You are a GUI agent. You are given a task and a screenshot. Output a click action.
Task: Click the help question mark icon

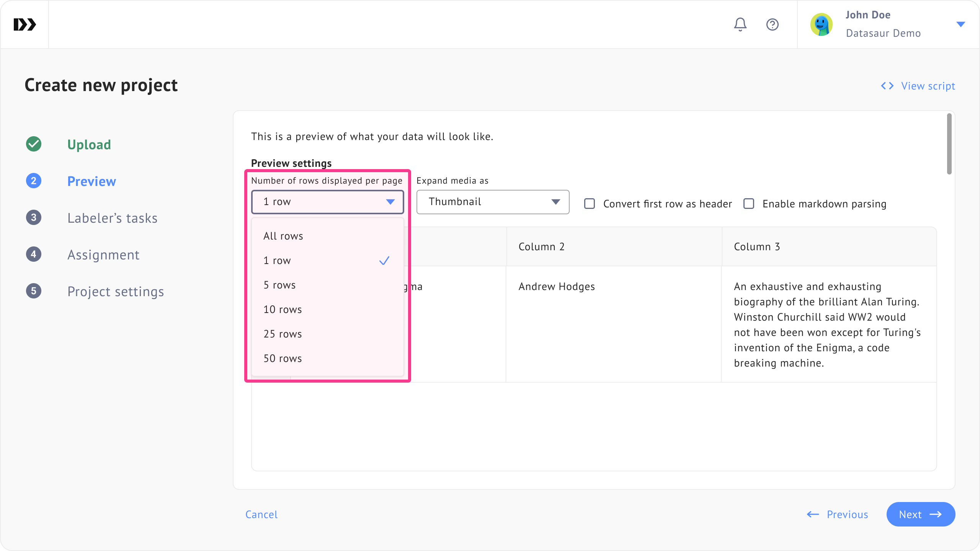[x=772, y=24]
